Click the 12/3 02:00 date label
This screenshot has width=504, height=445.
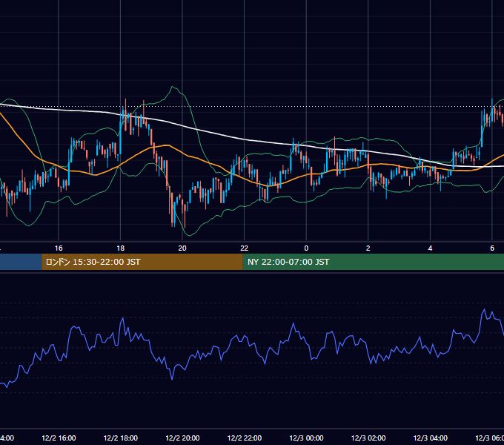coord(368,438)
